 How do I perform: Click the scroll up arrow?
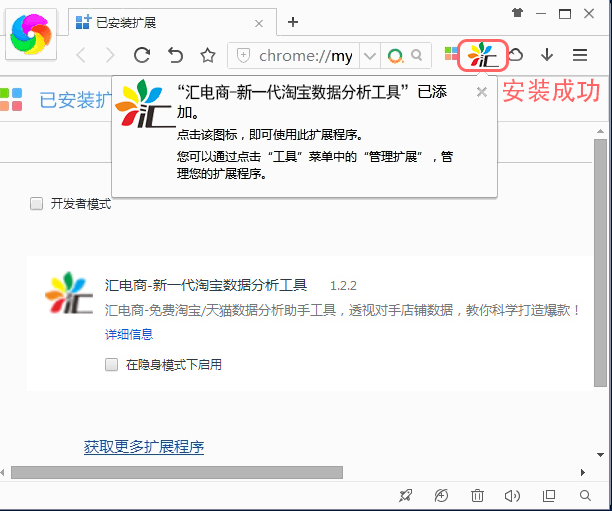click(600, 132)
